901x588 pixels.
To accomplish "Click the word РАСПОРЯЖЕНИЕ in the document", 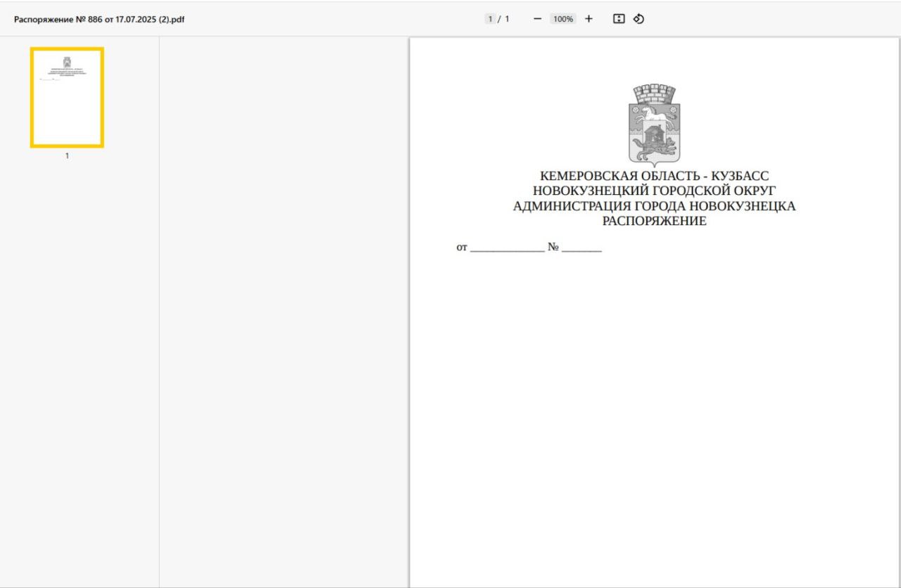I will pyautogui.click(x=654, y=221).
